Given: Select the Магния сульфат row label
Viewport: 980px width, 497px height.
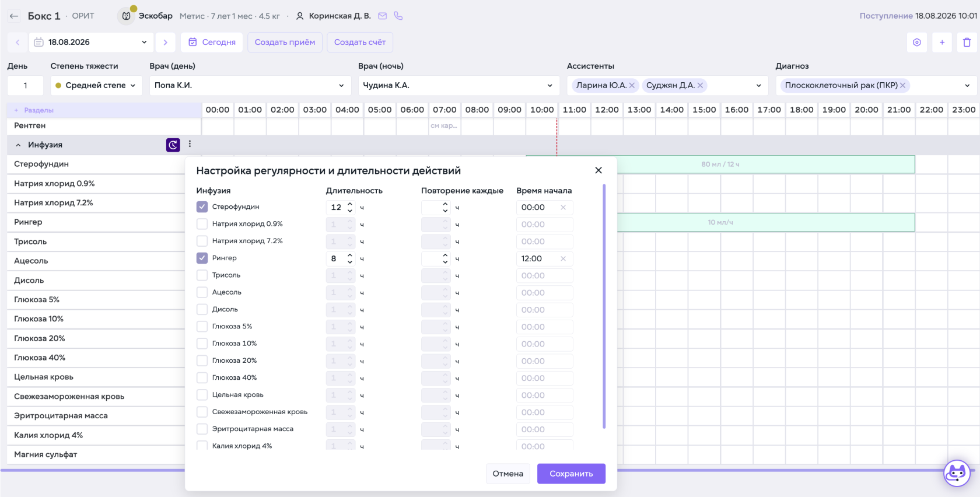Looking at the screenshot, I should (x=45, y=454).
